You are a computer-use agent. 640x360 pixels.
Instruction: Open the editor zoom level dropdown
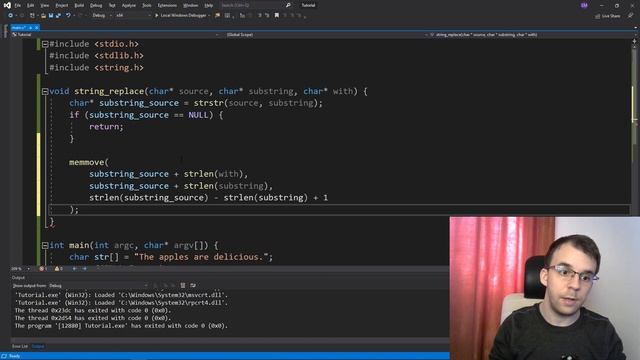point(20,269)
